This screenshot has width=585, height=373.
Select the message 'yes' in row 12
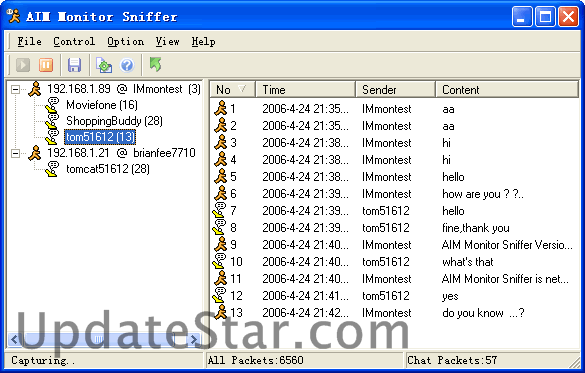(x=450, y=296)
